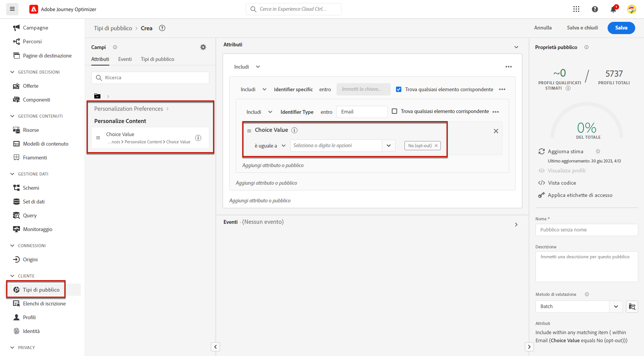Collapse Cliente section
The image size is (644, 356).
point(12,276)
